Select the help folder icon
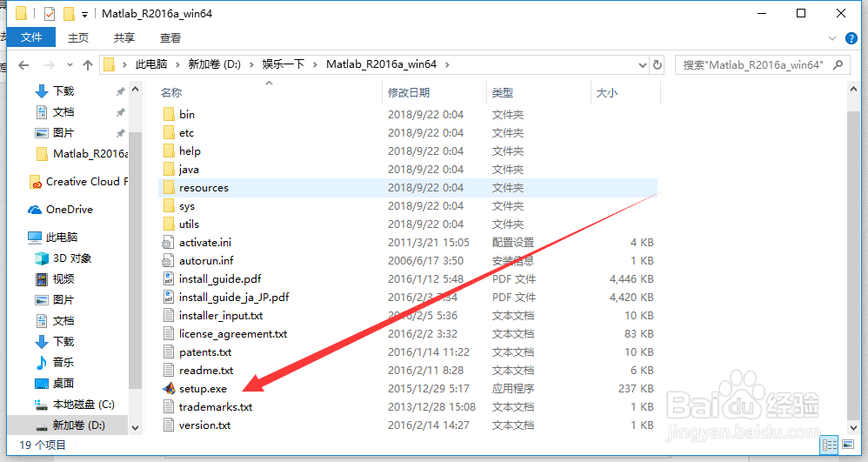Screen dimensions: 868x462 [x=169, y=151]
